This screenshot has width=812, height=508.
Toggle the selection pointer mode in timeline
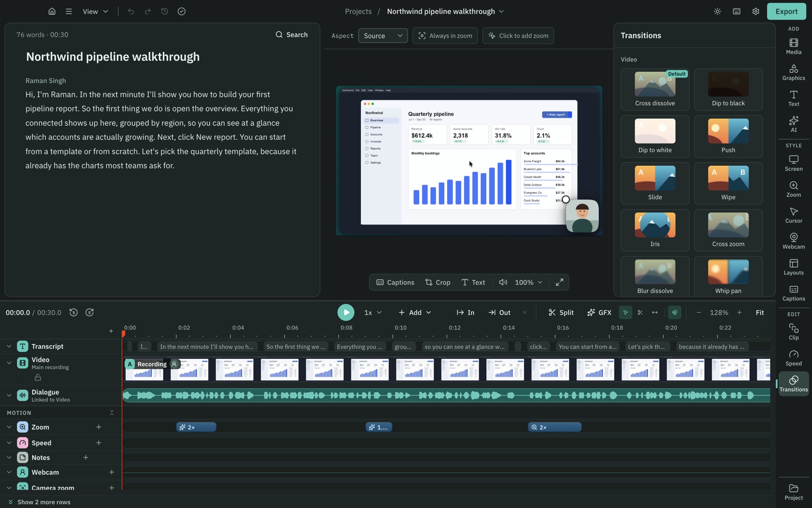[x=625, y=312]
